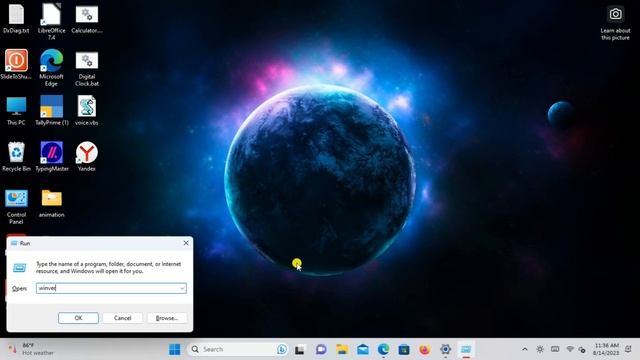Select the TallyPrime (1) desktop shortcut
Screen dimensions: 640x360
[x=51, y=110]
